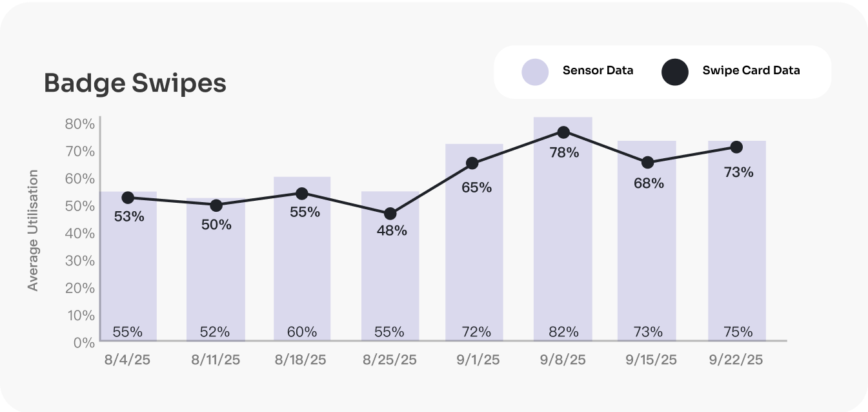Viewport: 868px width, 412px height.
Task: Click the 65% swipe data point
Action: [472, 163]
